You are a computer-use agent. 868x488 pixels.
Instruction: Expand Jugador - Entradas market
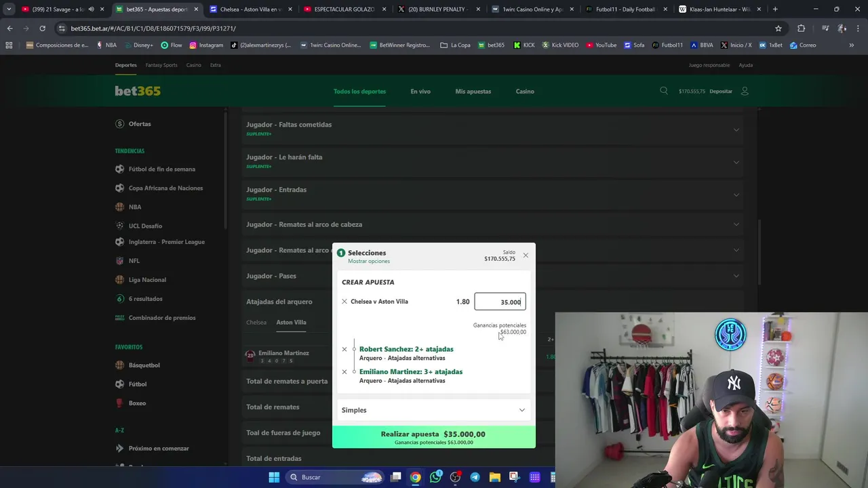point(493,193)
